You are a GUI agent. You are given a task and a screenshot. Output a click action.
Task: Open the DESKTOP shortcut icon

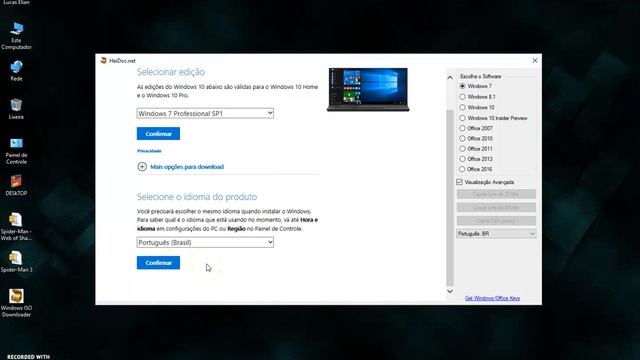(x=16, y=185)
